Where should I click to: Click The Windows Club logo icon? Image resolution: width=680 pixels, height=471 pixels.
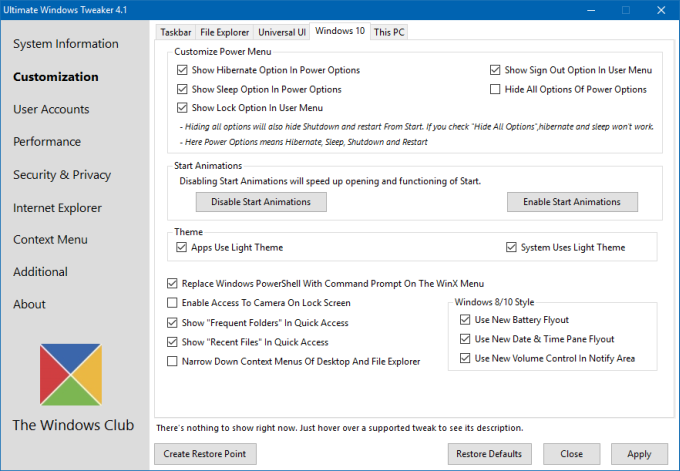click(x=71, y=374)
